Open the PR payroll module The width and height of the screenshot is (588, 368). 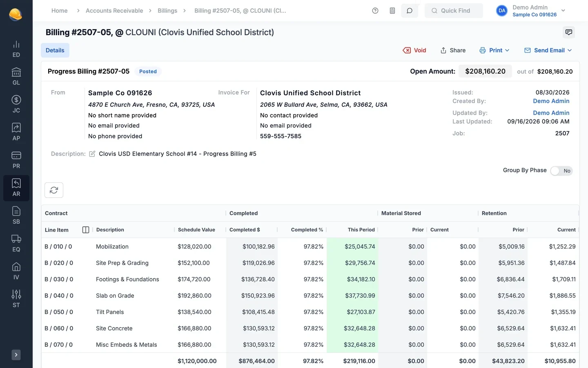pos(16,160)
